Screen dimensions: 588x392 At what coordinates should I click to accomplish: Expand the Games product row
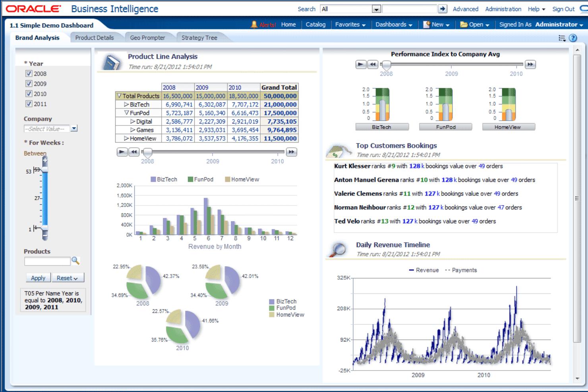(133, 130)
